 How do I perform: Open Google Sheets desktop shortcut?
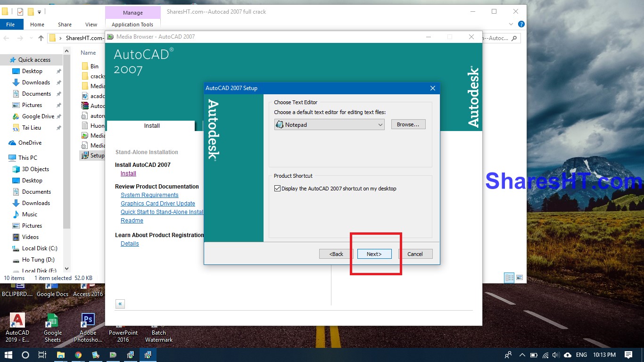pos(53,329)
